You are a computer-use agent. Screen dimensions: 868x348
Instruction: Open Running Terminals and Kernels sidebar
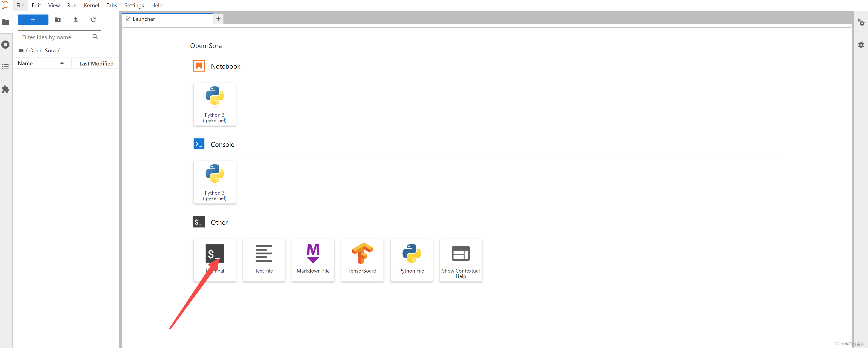click(x=5, y=44)
